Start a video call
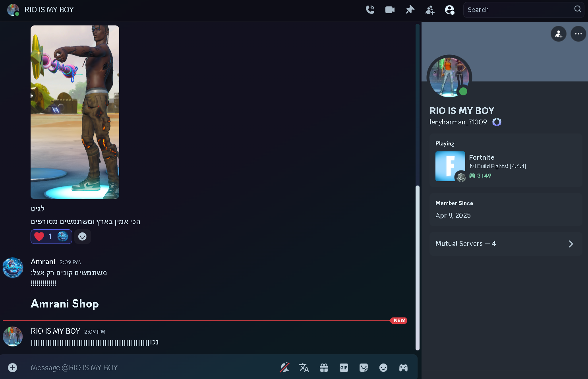Image resolution: width=588 pixels, height=379 pixels. pyautogui.click(x=390, y=10)
